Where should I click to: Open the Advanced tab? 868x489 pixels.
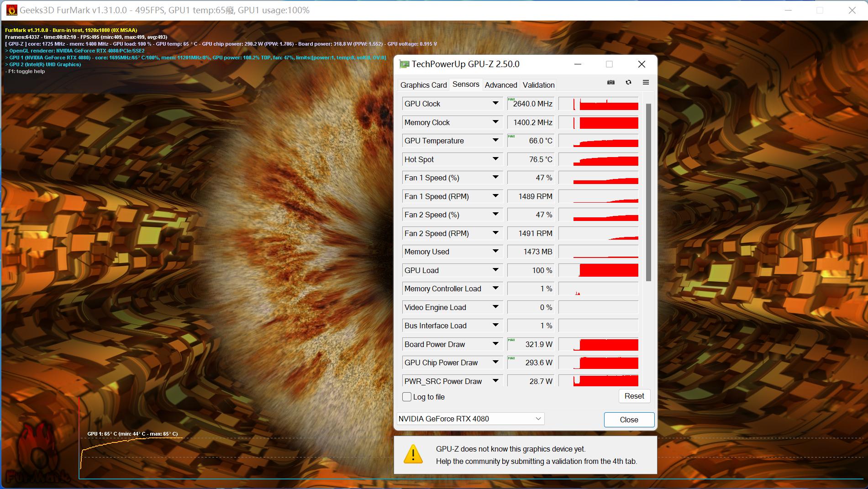coord(501,85)
